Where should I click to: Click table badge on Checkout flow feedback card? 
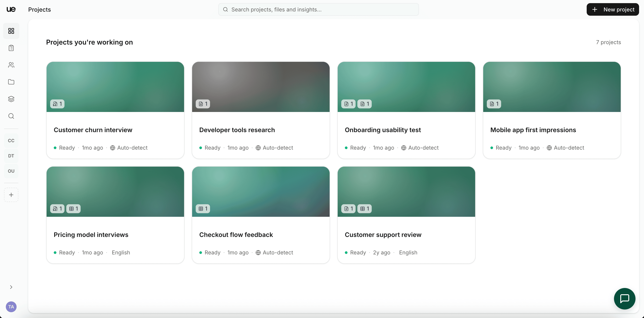click(203, 208)
